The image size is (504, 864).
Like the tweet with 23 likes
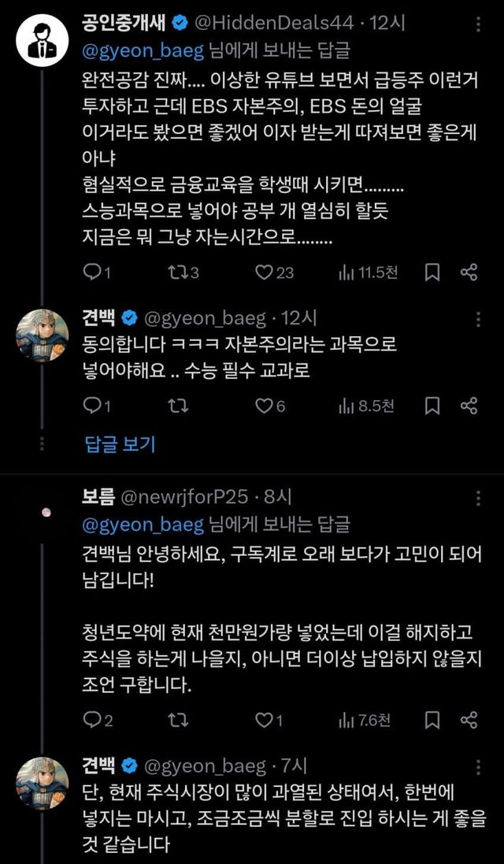coord(264,273)
